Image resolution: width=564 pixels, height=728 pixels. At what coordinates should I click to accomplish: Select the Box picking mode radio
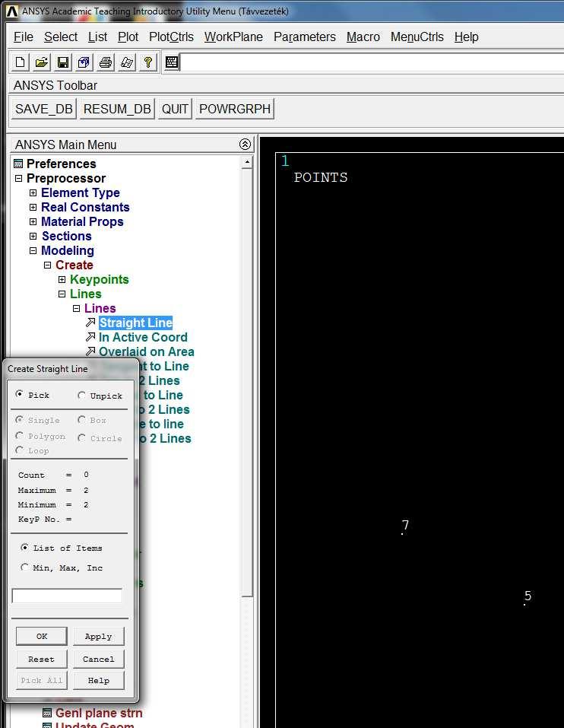81,420
